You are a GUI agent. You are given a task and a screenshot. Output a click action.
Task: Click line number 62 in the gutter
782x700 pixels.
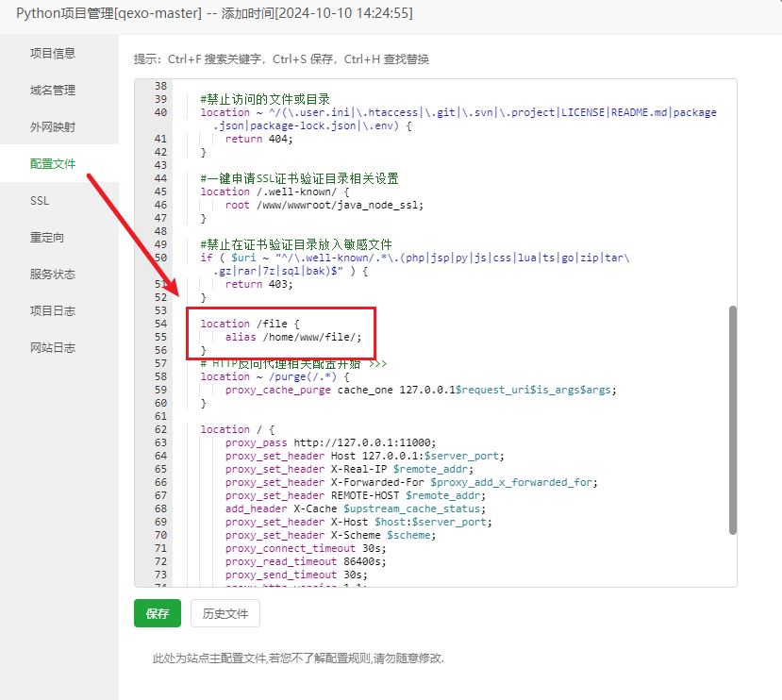click(x=159, y=429)
